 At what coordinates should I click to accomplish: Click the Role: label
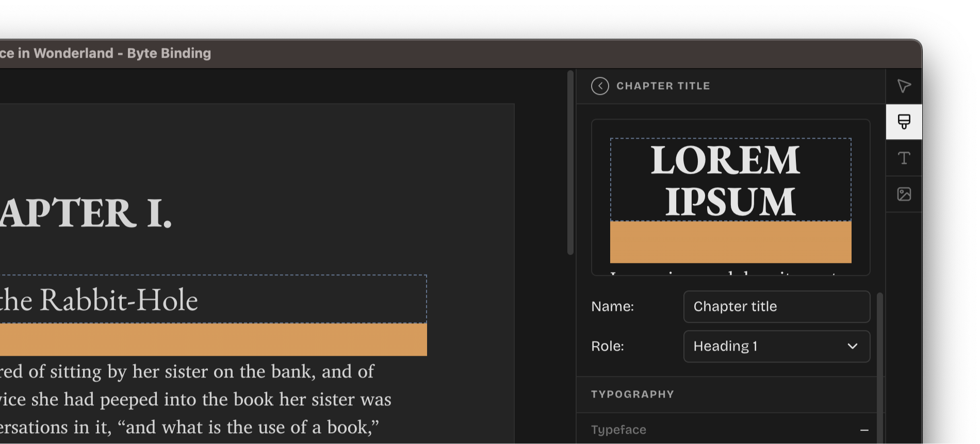[608, 347]
